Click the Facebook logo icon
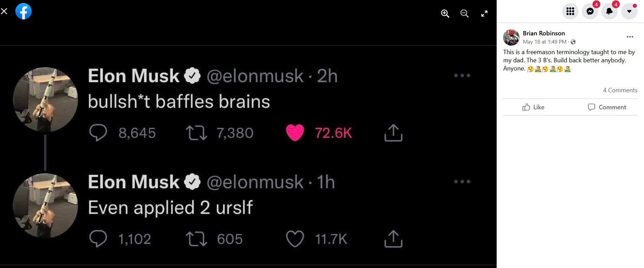 click(x=24, y=11)
